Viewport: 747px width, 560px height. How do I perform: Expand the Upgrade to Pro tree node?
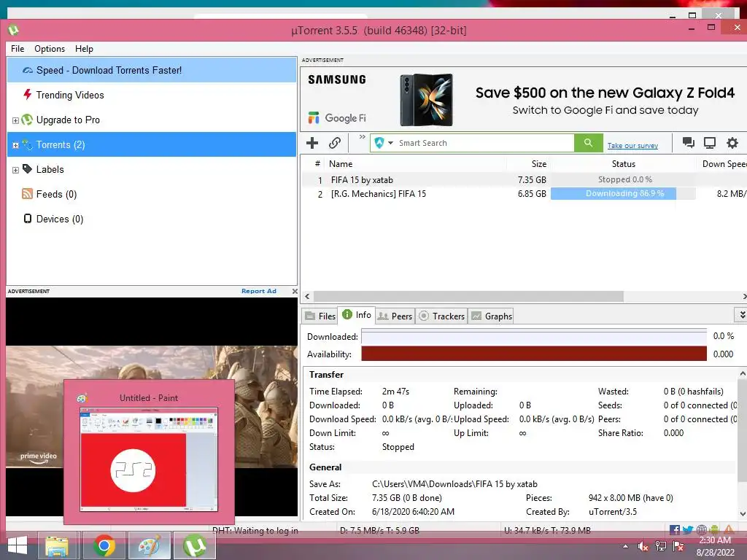15,120
